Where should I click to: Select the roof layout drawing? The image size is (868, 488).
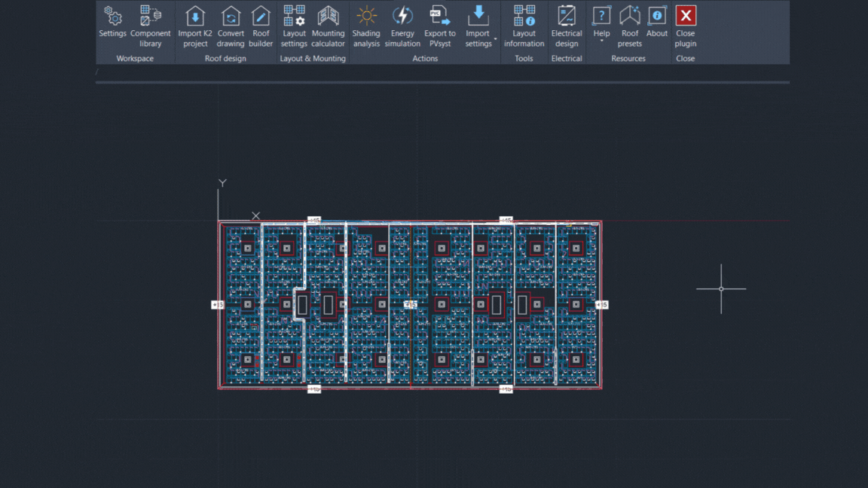click(411, 304)
